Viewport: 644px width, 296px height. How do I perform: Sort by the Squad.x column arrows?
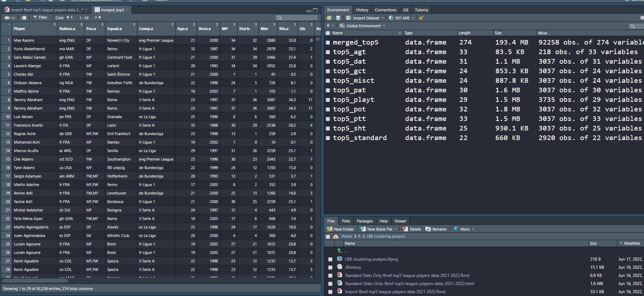coord(134,24)
